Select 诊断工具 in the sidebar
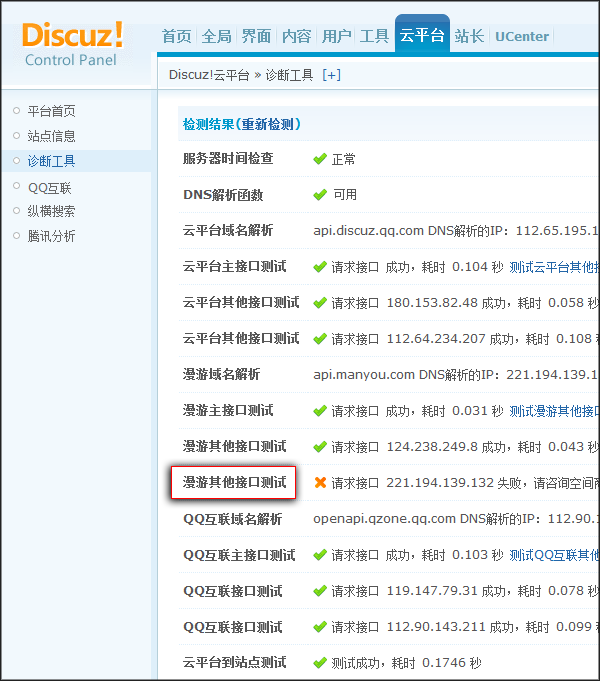This screenshot has height=681, width=600. (51, 161)
